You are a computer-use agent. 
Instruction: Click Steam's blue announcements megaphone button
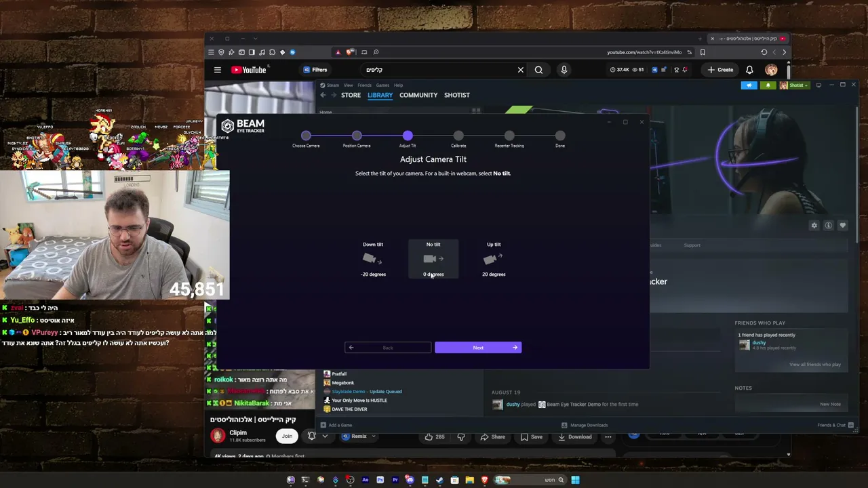749,85
